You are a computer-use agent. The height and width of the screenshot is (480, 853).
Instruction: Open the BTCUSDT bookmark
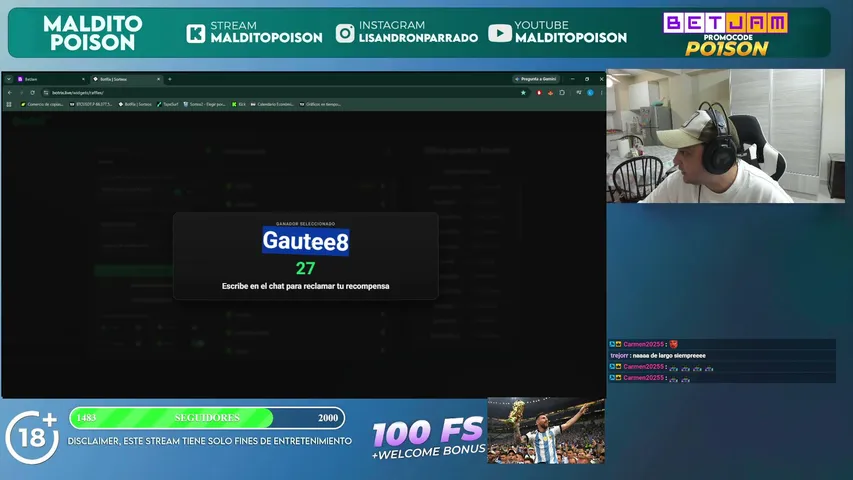tap(91, 104)
